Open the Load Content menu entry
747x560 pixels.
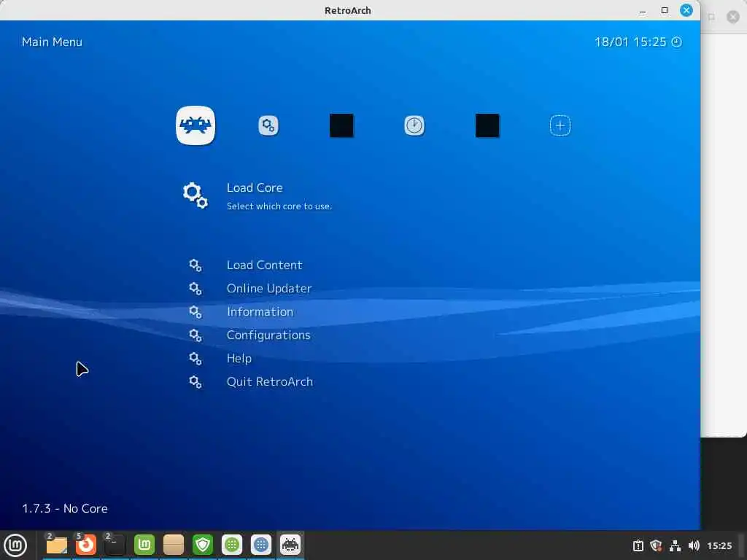[264, 265]
